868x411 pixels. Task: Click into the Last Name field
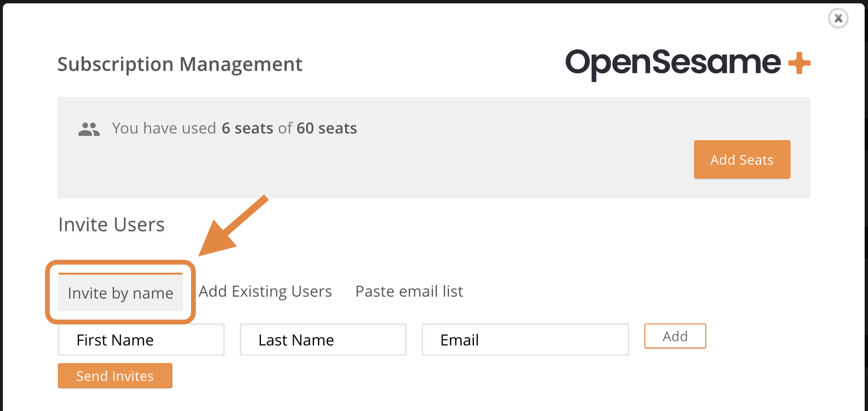tap(323, 340)
